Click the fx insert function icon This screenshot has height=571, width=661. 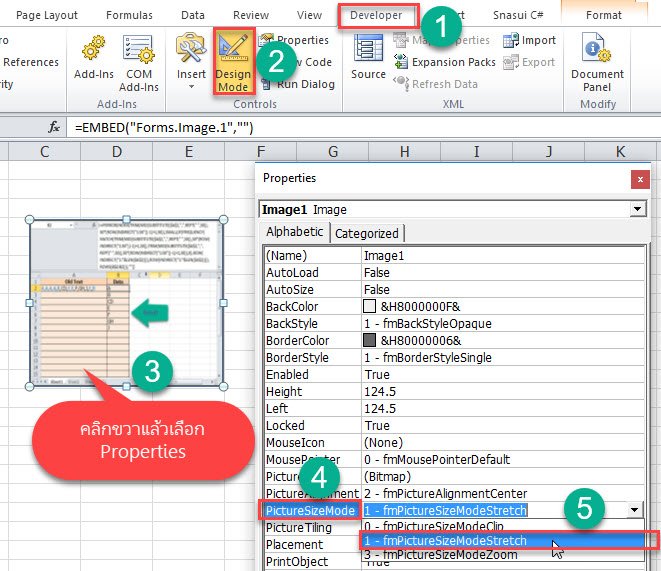coord(54,127)
